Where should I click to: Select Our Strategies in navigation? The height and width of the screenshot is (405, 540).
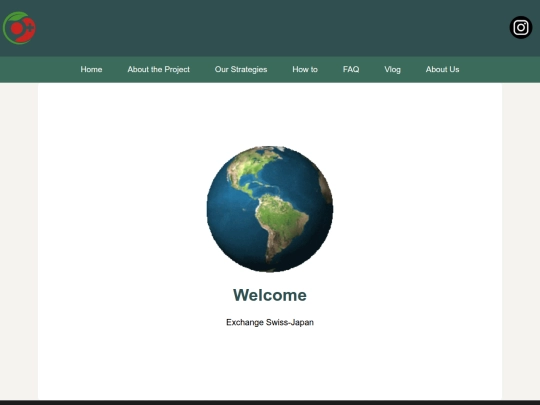(x=241, y=69)
